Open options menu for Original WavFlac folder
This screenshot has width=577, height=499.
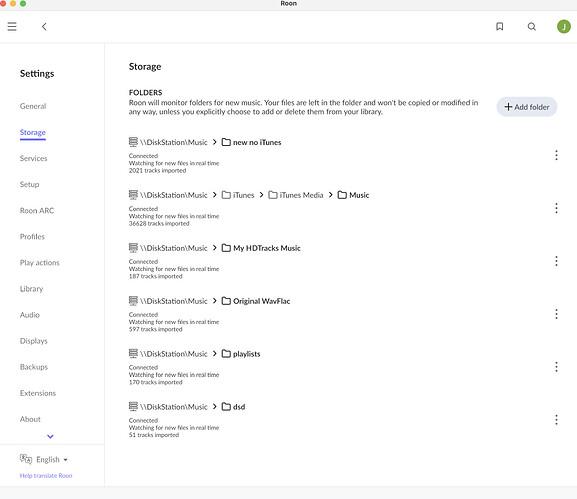point(556,314)
